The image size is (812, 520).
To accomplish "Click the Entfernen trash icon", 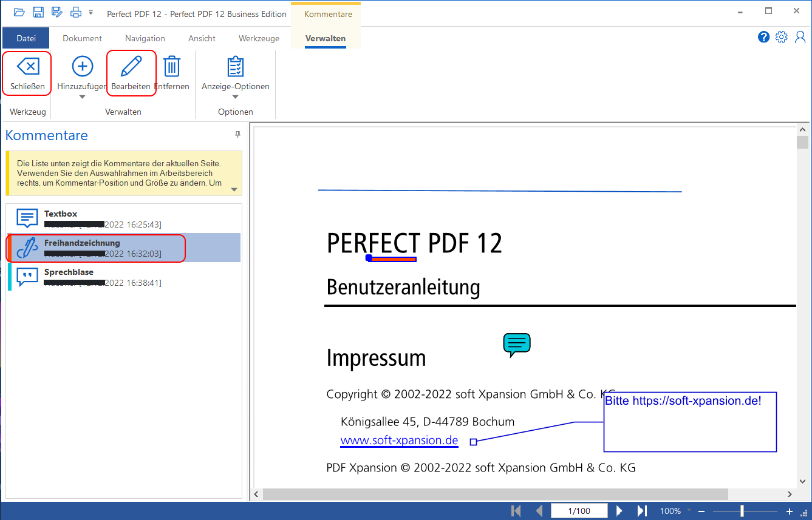I will pyautogui.click(x=172, y=66).
